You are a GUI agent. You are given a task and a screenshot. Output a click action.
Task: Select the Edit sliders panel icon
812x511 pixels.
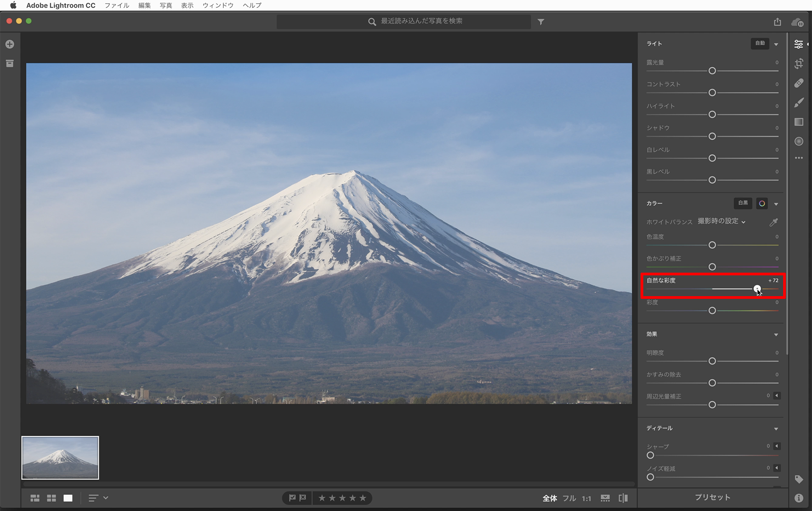pyautogui.click(x=799, y=44)
